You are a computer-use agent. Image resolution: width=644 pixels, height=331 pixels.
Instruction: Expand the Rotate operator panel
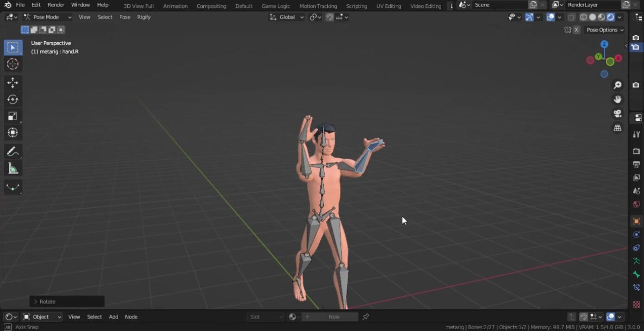(36, 301)
